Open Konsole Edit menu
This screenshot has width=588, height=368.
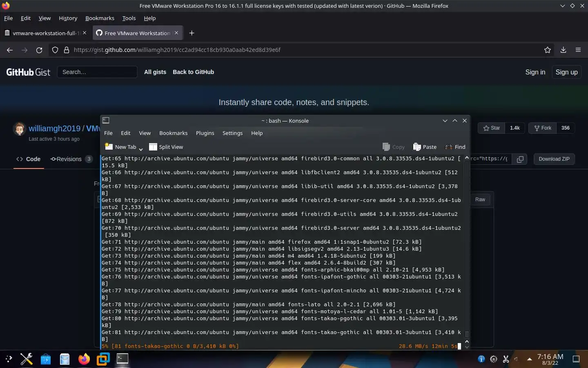coord(126,133)
